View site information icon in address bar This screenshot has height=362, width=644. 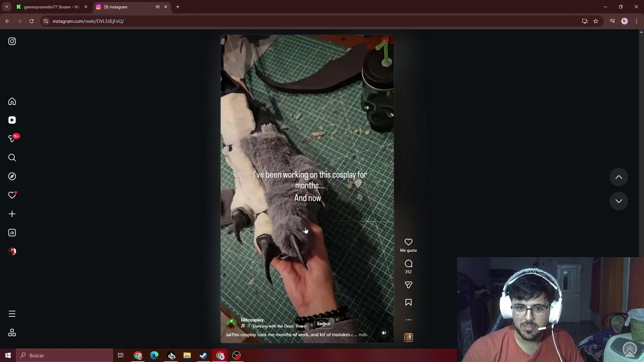pos(46,21)
